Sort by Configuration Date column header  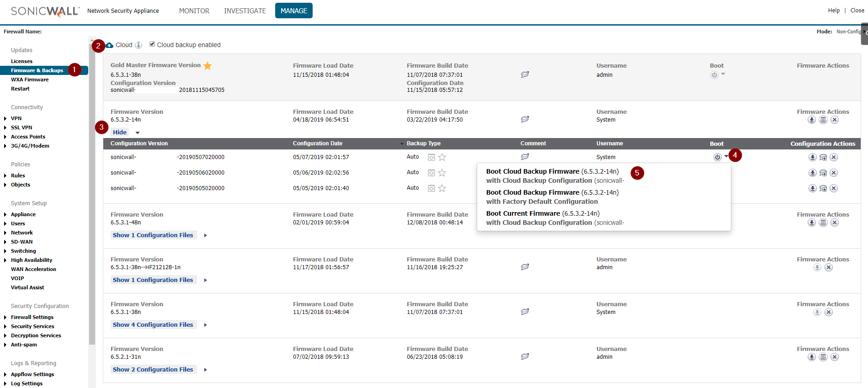pos(318,144)
